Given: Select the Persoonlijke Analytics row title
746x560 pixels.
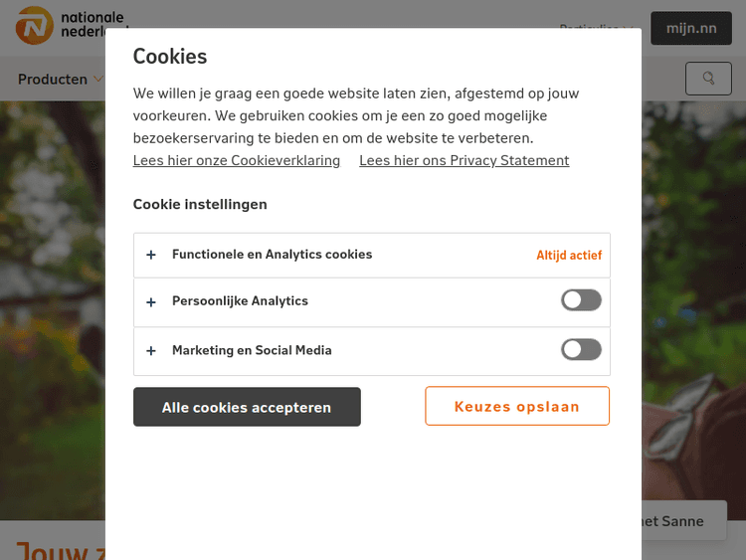Looking at the screenshot, I should coord(240,301).
